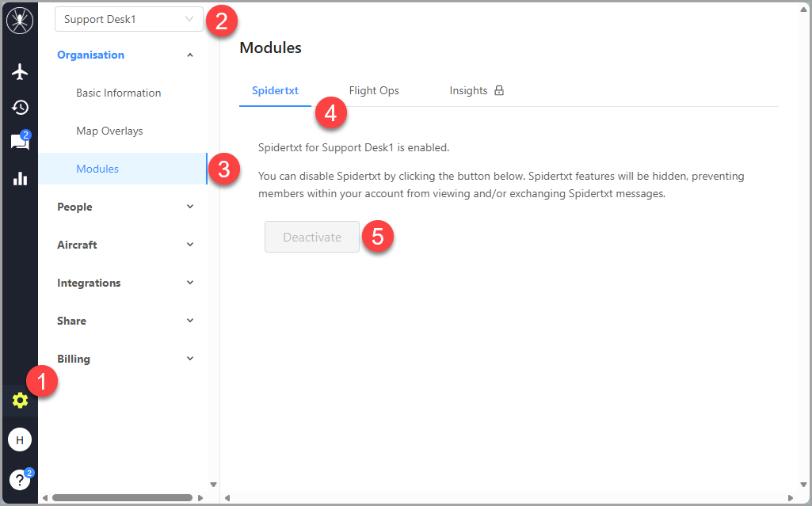Image resolution: width=812 pixels, height=506 pixels.
Task: Switch to the Flight Ops tab
Action: [x=374, y=90]
